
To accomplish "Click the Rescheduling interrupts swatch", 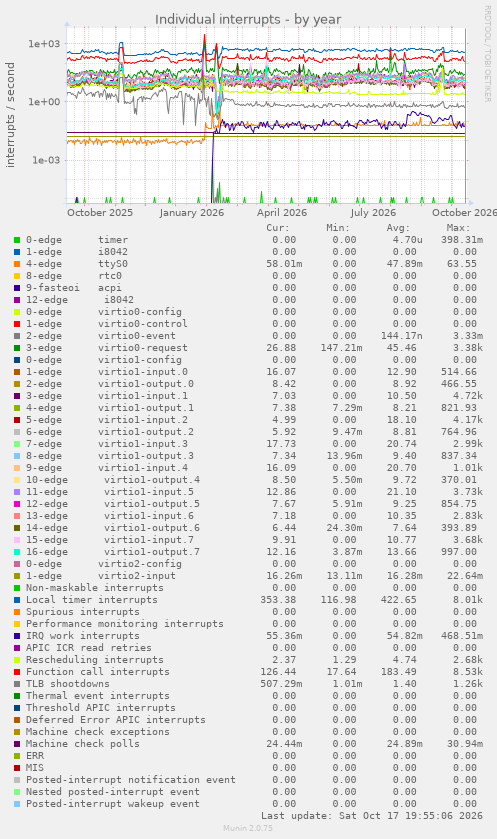I will click(17, 660).
